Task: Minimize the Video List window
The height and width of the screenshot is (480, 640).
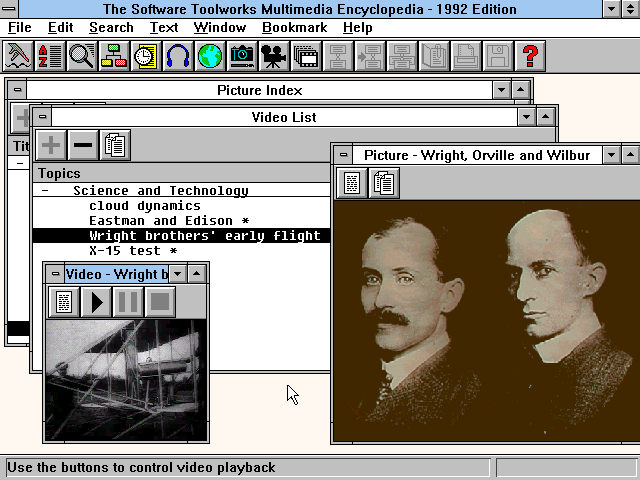Action: [527, 117]
